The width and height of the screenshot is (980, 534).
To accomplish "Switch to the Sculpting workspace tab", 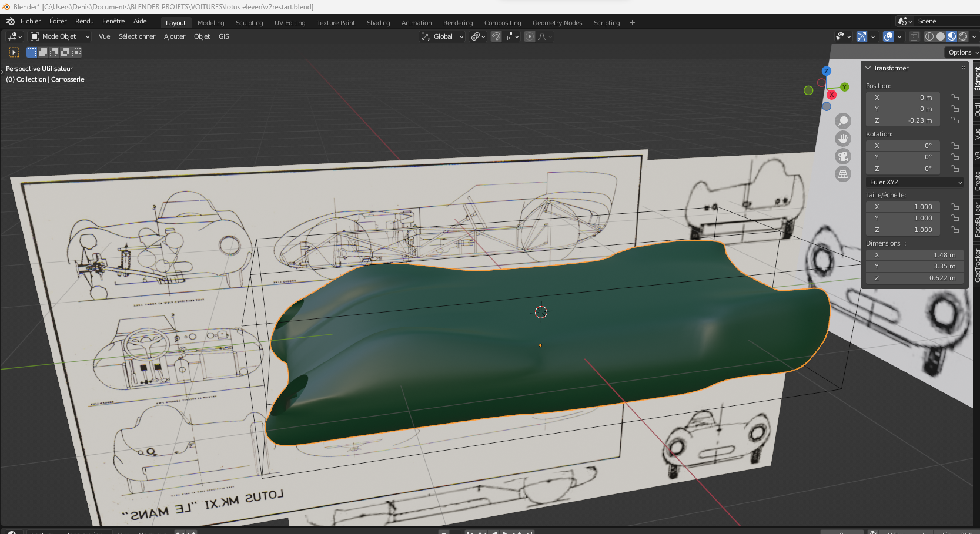I will tap(249, 23).
